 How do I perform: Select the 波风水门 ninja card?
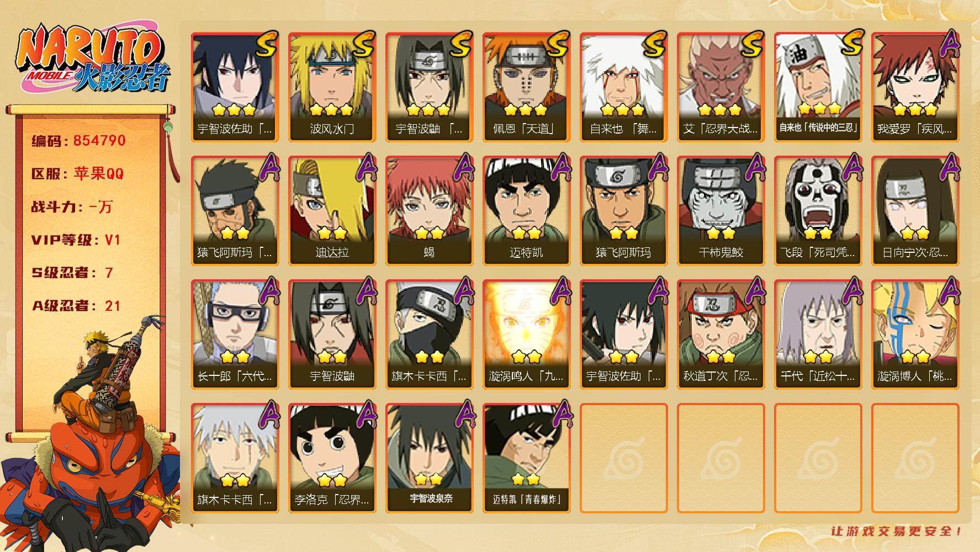coord(332,87)
